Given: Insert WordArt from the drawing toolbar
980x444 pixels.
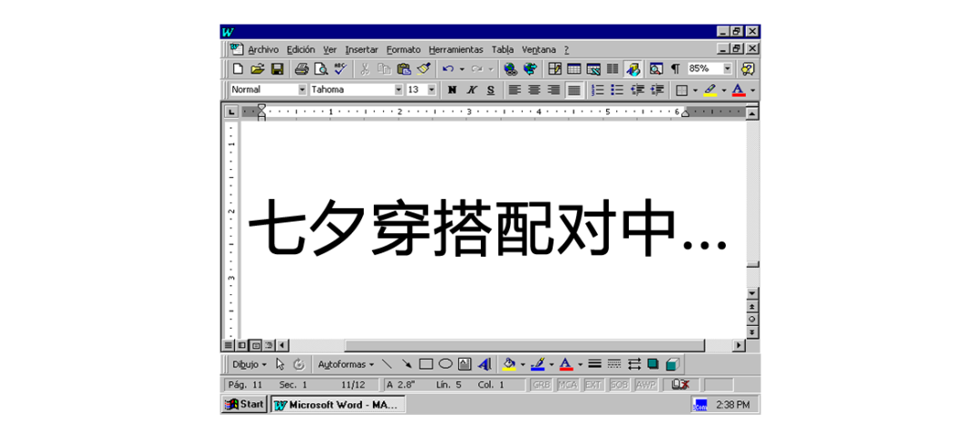Looking at the screenshot, I should click(x=485, y=364).
